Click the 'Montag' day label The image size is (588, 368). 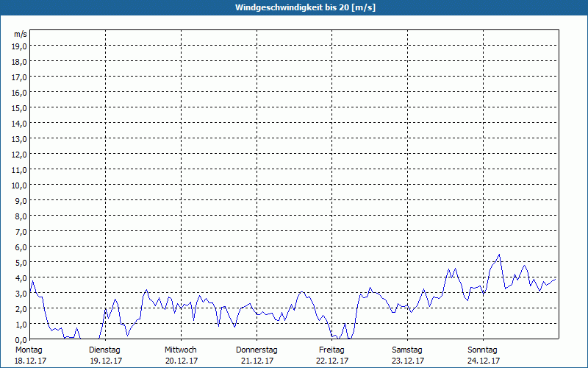(29, 350)
